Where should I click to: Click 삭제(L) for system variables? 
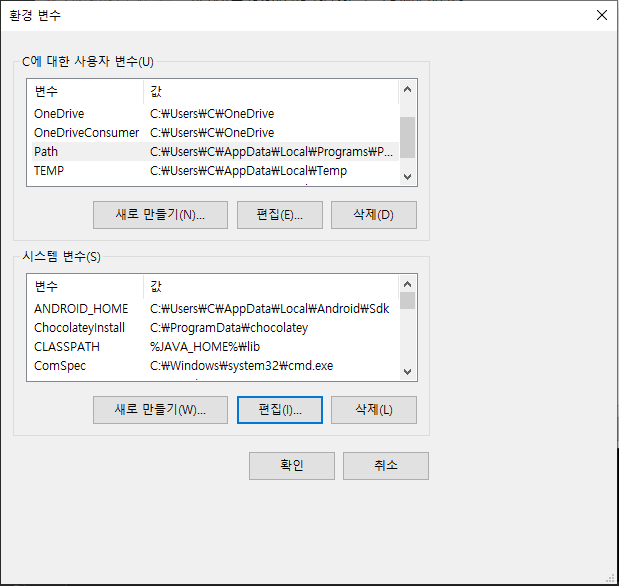[373, 410]
